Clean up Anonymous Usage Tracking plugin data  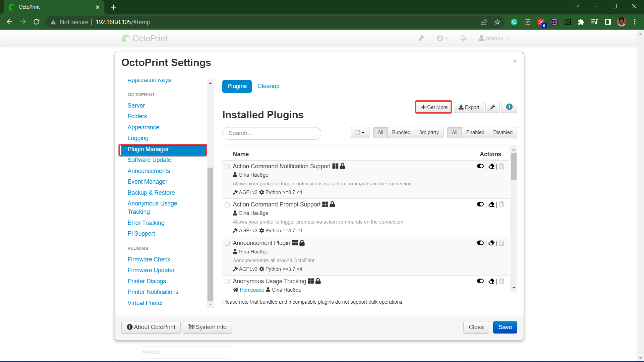[491, 281]
